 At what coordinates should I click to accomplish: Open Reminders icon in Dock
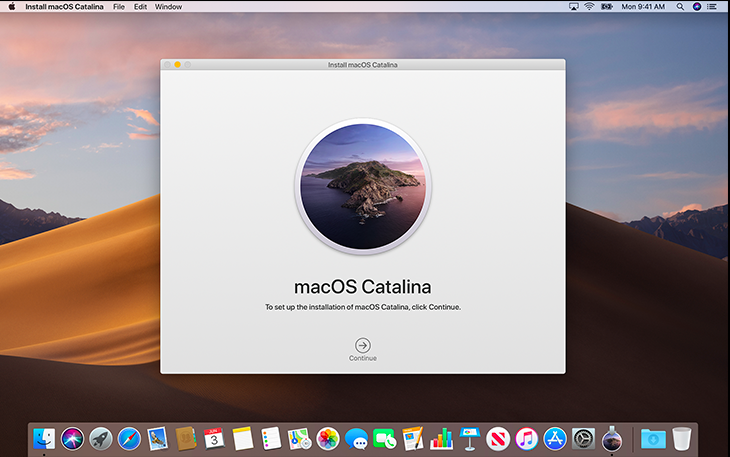pos(271,438)
